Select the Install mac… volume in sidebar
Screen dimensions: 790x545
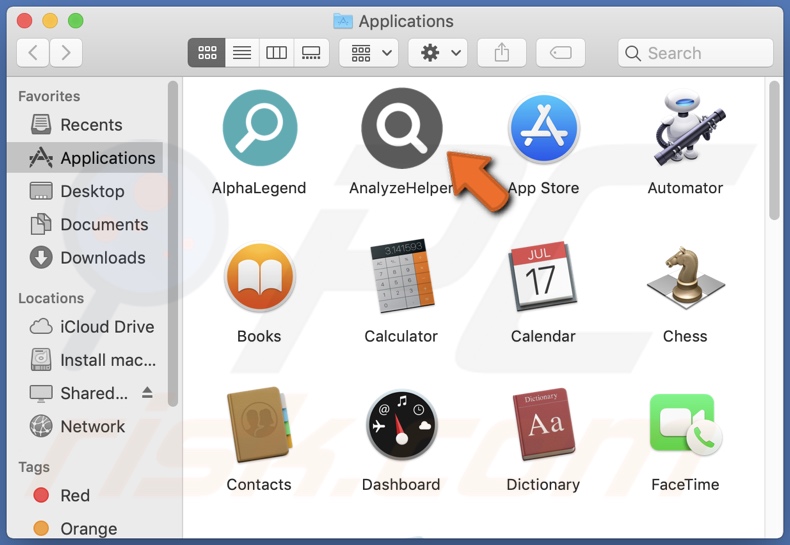(x=85, y=360)
